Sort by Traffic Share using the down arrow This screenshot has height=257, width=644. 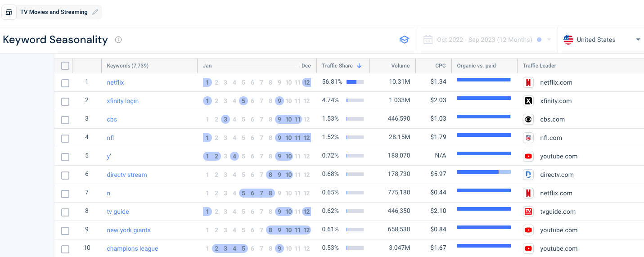[x=359, y=66]
